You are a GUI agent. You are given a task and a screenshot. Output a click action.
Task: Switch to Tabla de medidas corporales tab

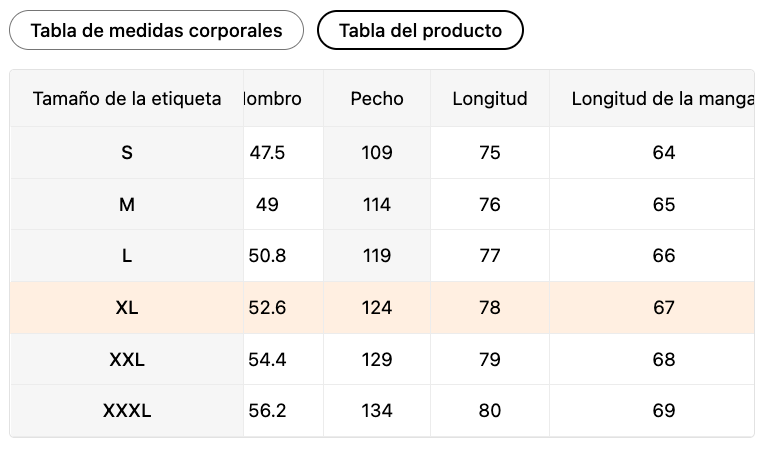pyautogui.click(x=156, y=30)
